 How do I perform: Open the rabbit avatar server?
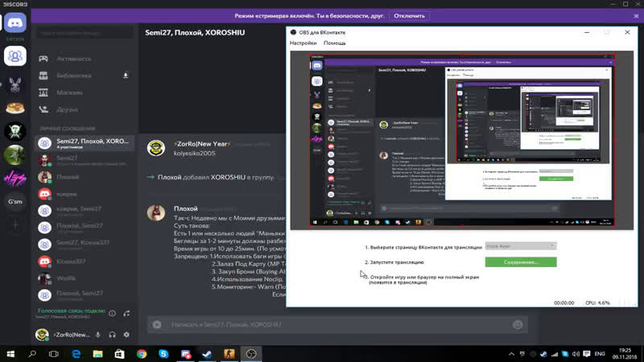point(15,85)
